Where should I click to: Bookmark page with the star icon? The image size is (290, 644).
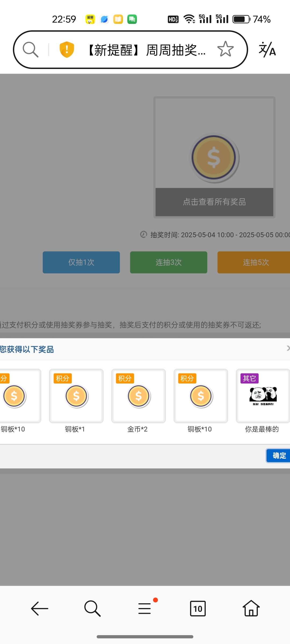point(225,49)
